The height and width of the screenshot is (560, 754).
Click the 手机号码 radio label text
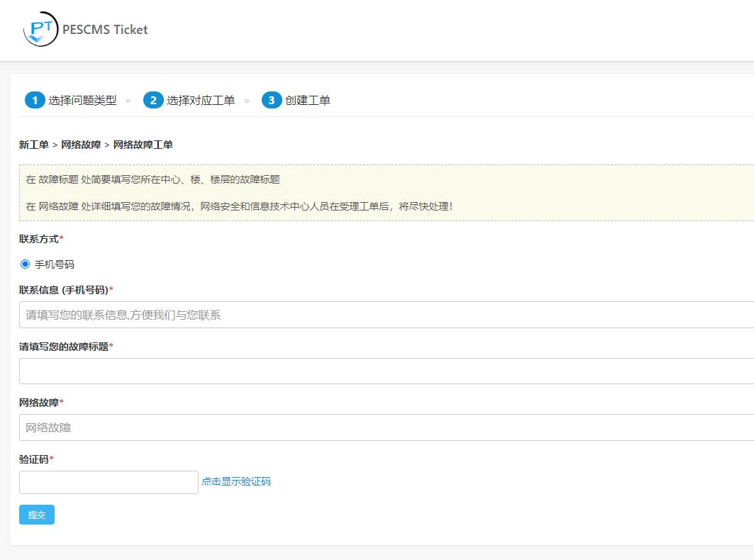(55, 264)
